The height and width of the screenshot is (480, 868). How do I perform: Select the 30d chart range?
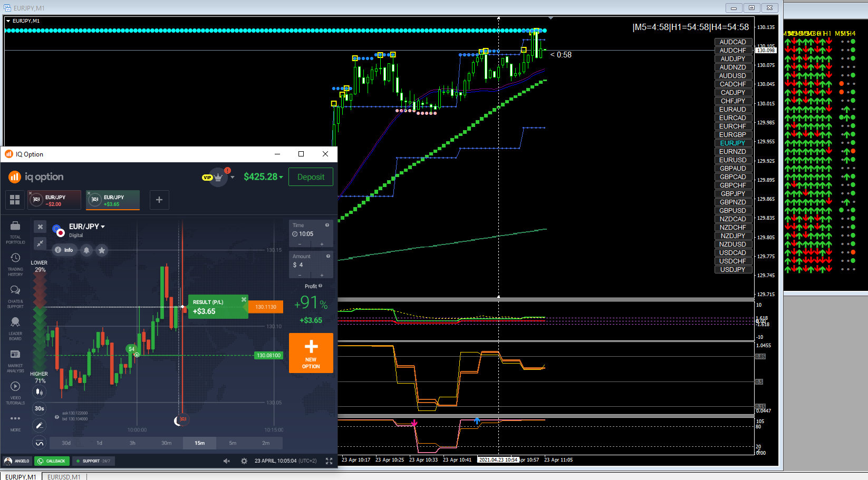pyautogui.click(x=66, y=443)
